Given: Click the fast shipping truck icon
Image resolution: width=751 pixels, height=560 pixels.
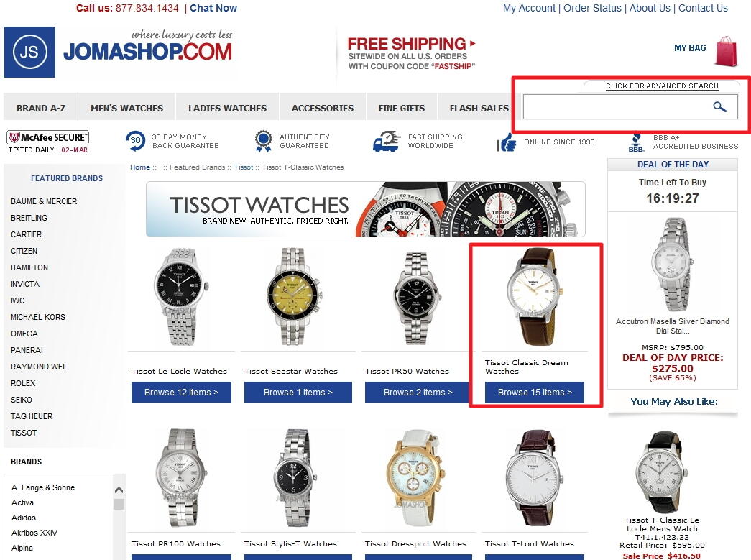Looking at the screenshot, I should [386, 142].
